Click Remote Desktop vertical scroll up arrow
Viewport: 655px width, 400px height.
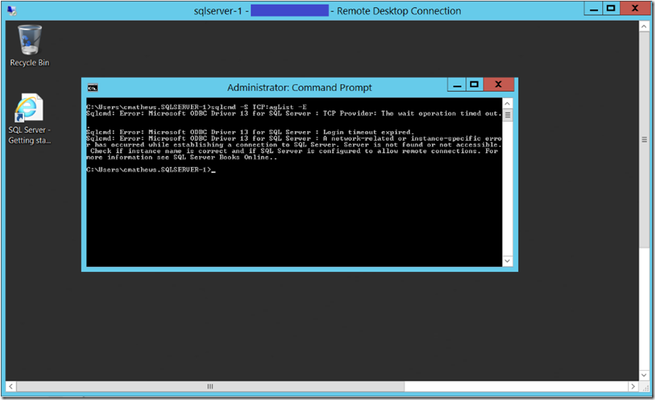point(644,26)
